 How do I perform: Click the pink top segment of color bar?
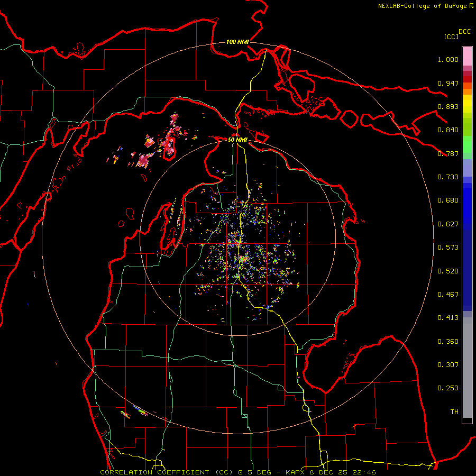click(x=467, y=57)
